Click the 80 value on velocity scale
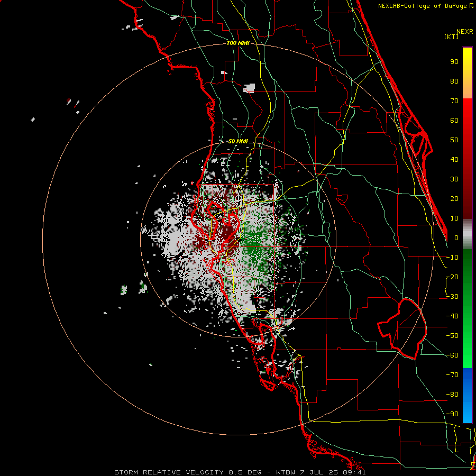Image resolution: width=476 pixels, height=476 pixels. (x=454, y=81)
